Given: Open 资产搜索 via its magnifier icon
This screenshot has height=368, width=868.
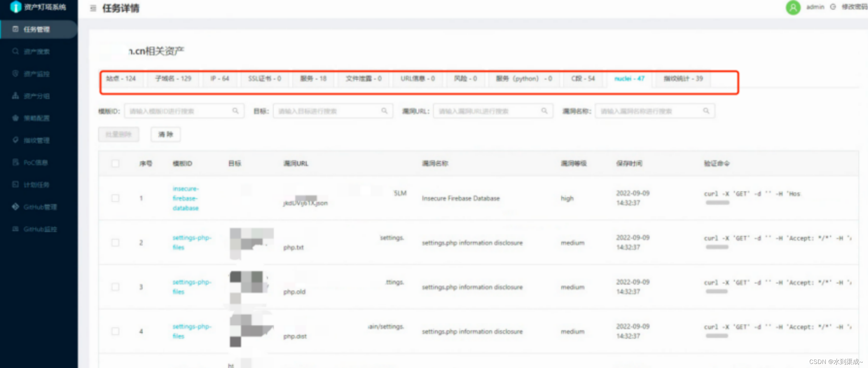Looking at the screenshot, I should tap(15, 51).
